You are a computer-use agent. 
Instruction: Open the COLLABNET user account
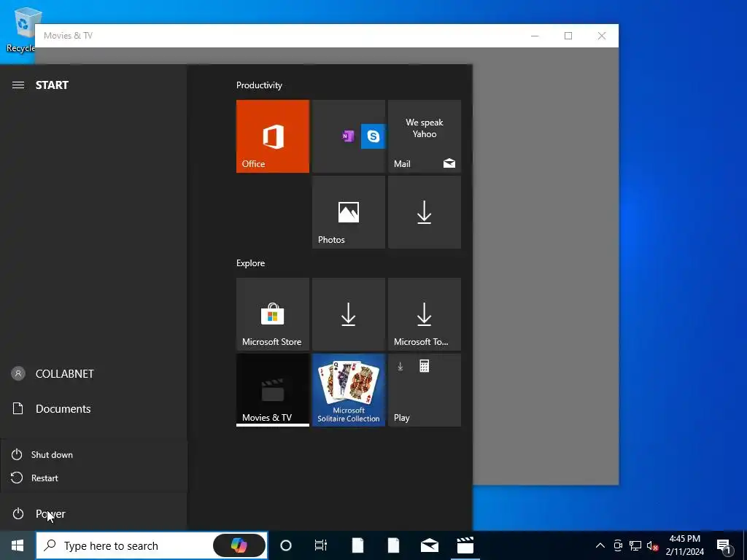93,374
